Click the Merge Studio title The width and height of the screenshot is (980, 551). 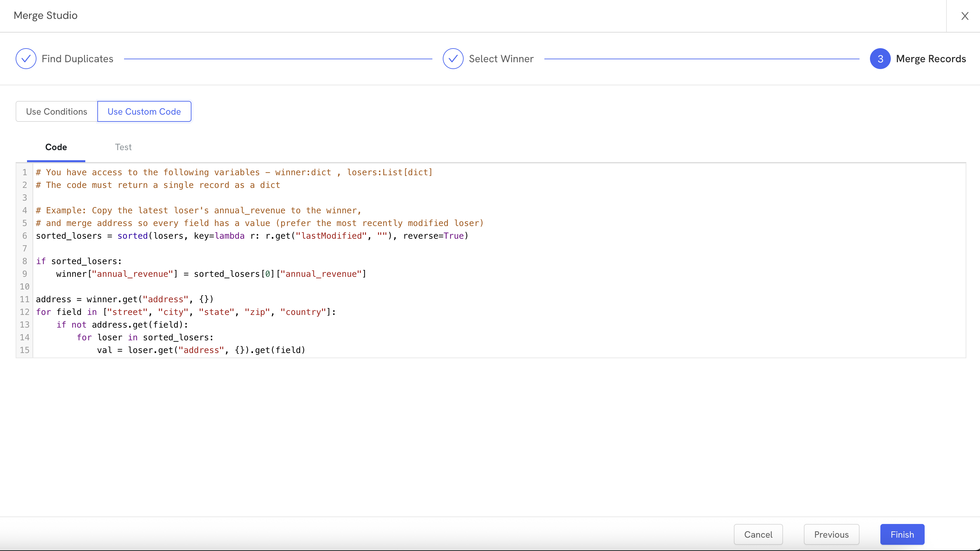(46, 15)
